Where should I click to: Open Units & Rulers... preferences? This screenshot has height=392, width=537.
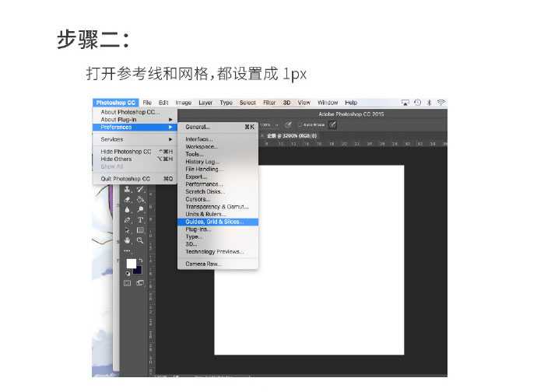pos(218,215)
